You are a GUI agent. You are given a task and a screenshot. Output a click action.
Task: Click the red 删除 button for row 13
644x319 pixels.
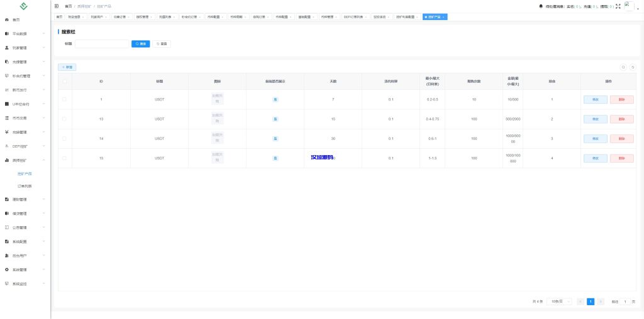coord(621,119)
